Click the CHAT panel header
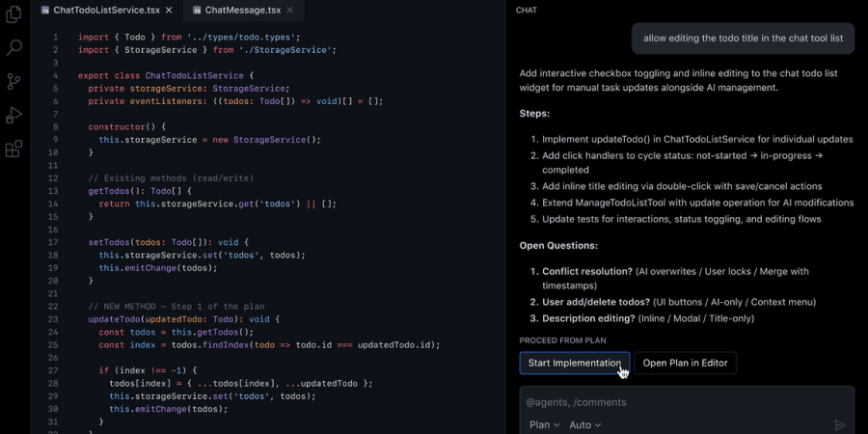The image size is (868, 434). tap(527, 10)
